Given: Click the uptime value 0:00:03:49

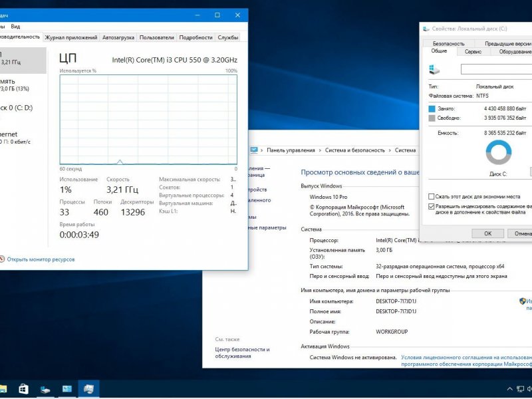Looking at the screenshot, I should click(79, 235).
